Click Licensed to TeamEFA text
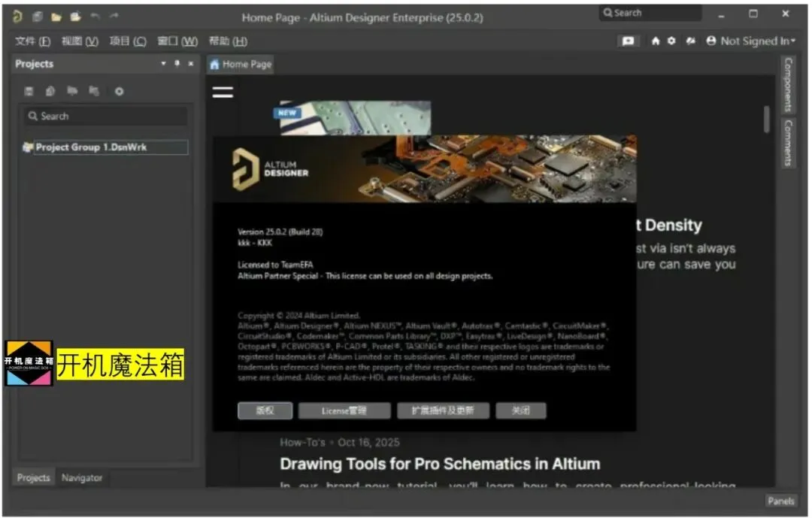This screenshot has height=518, width=812. coord(275,265)
